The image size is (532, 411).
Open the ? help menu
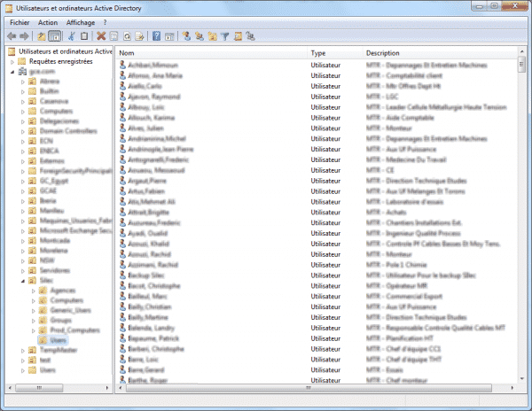[x=106, y=22]
